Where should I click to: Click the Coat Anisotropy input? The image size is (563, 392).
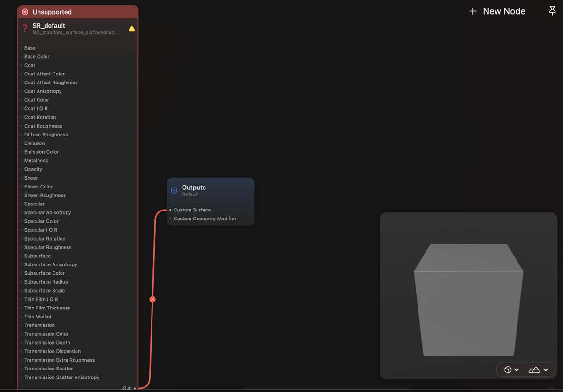(x=43, y=91)
